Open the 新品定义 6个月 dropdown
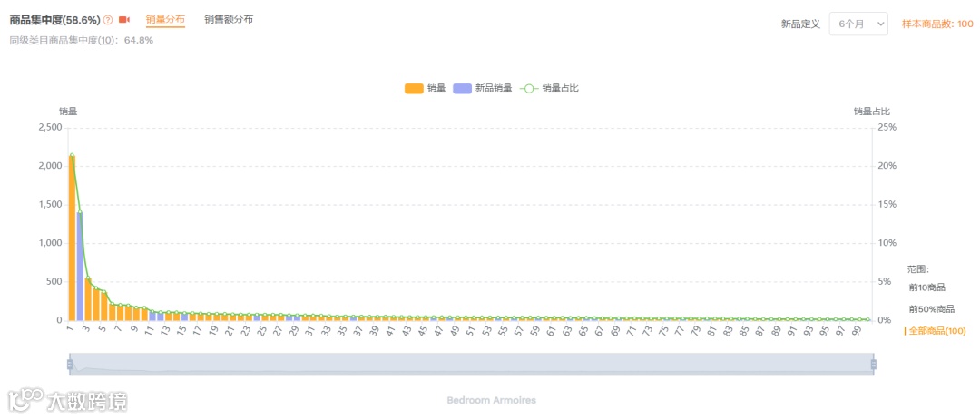This screenshot has height=419, width=980. point(857,24)
